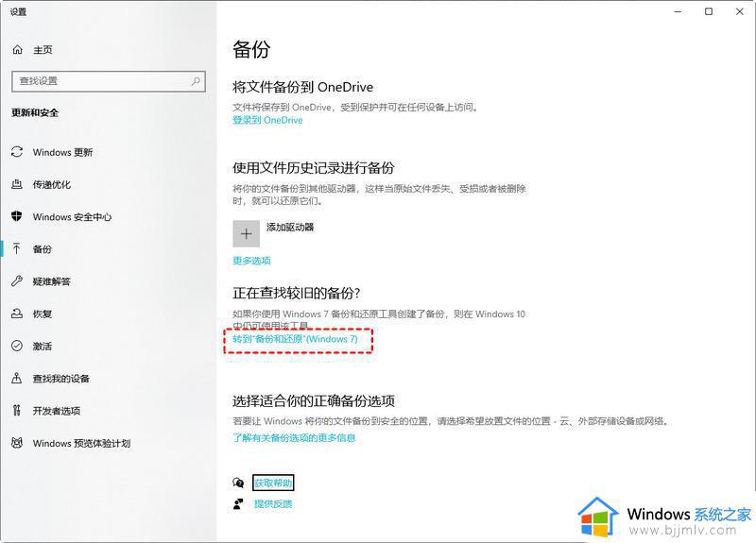
Task: Minimize the 设置 window
Action: (x=678, y=11)
